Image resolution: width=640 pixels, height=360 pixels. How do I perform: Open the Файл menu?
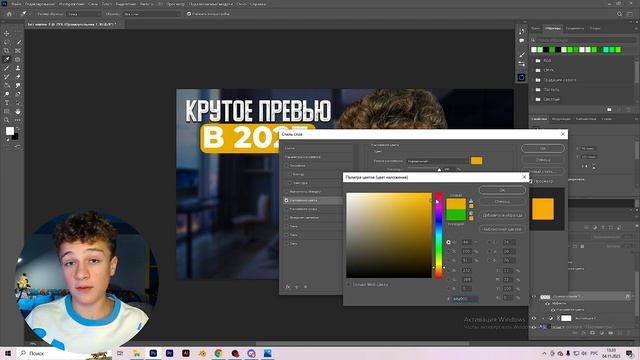pyautogui.click(x=16, y=4)
